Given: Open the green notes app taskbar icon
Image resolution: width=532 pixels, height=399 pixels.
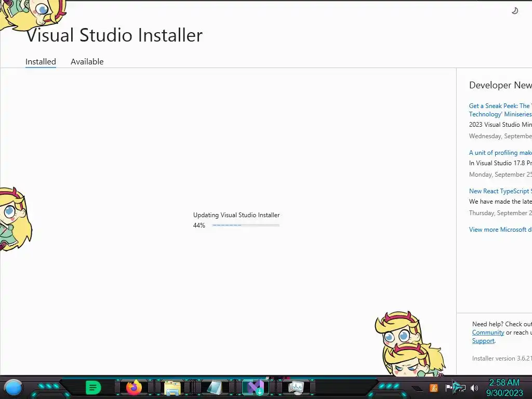Looking at the screenshot, I should coord(94,388).
